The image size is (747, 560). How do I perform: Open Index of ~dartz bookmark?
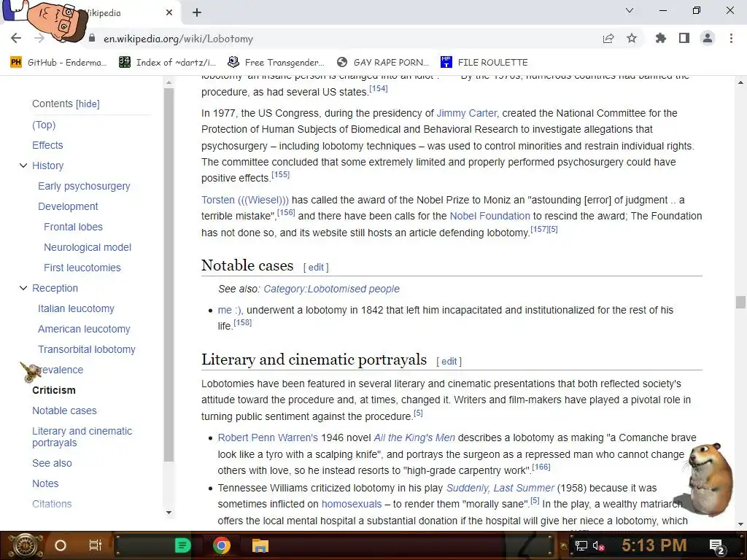167,63
